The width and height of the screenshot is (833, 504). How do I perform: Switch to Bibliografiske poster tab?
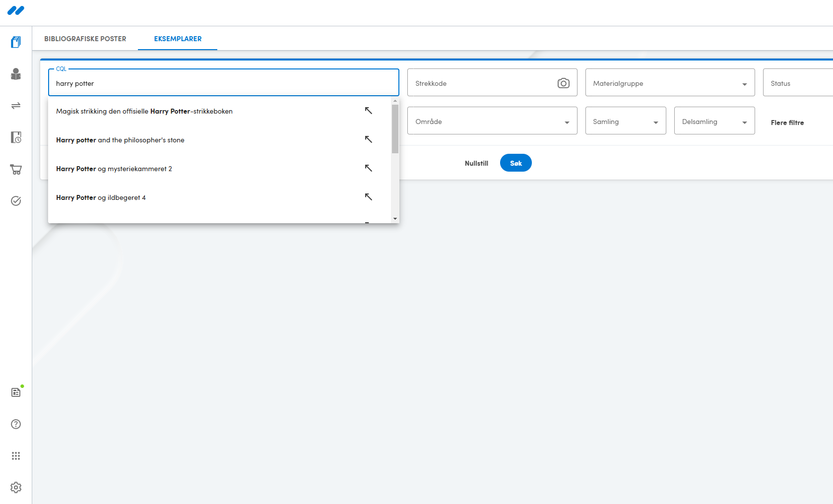click(85, 39)
